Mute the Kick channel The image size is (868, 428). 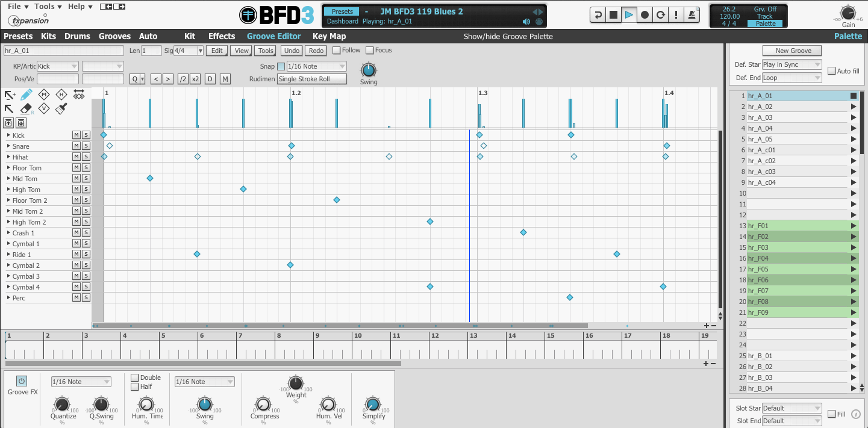tap(77, 135)
